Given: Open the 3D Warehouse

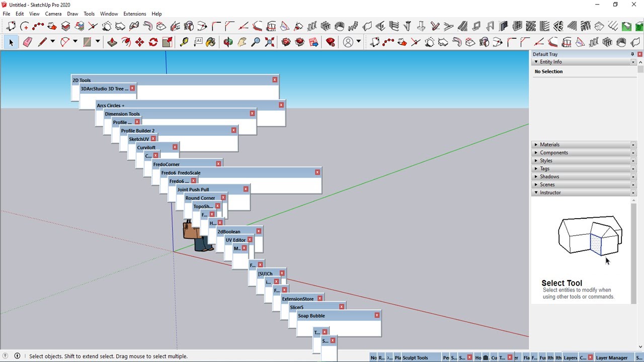Looking at the screenshot, I should pyautogui.click(x=286, y=42).
